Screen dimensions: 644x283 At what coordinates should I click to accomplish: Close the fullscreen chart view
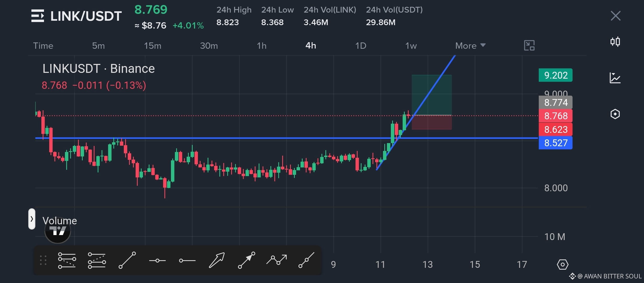coord(615,16)
